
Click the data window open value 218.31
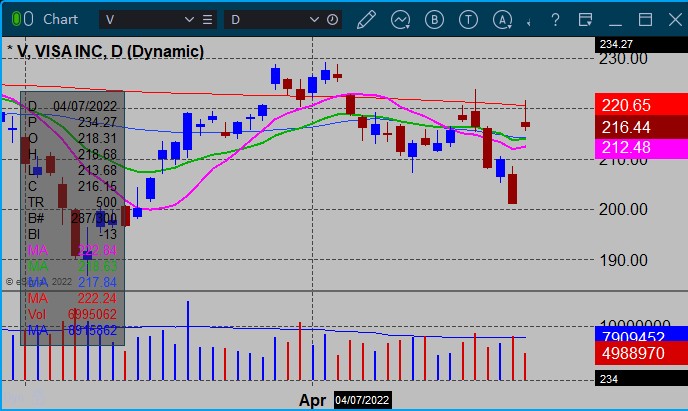[97, 138]
